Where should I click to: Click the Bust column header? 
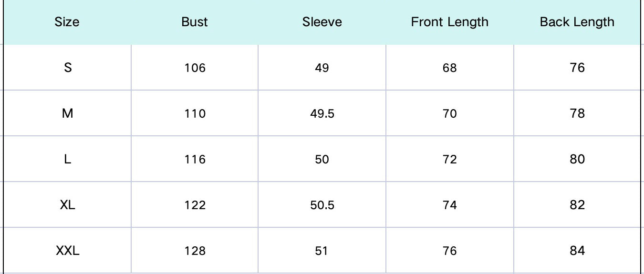195,22
